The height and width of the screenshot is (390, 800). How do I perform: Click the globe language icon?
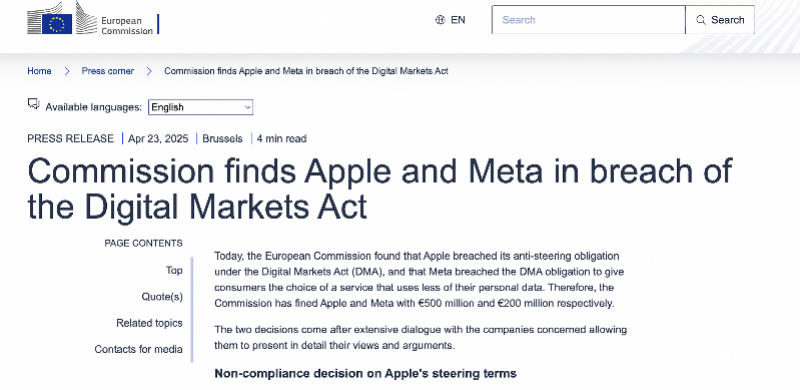(440, 20)
